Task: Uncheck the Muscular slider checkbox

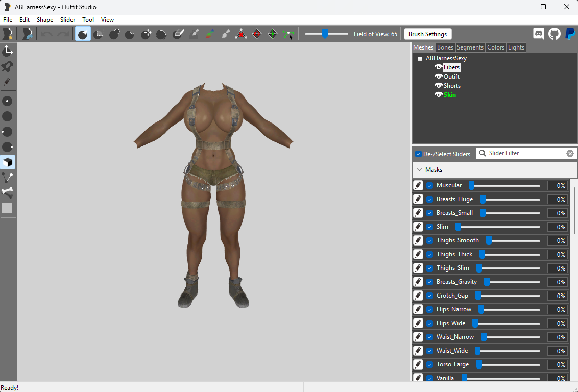Action: (430, 185)
